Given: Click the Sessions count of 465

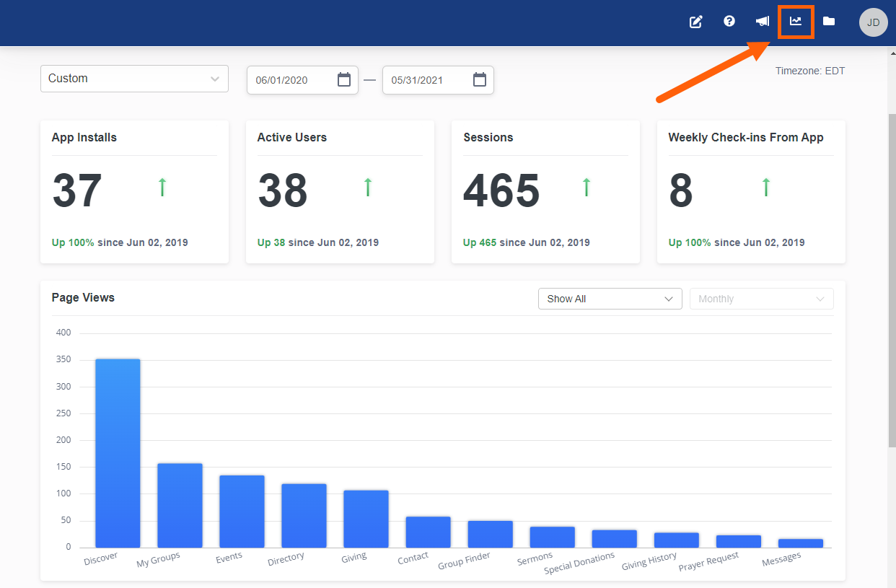Looking at the screenshot, I should [x=501, y=190].
